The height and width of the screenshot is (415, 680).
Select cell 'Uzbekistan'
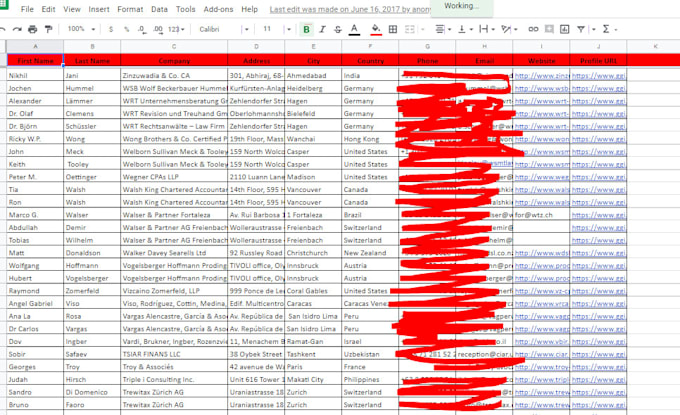(370, 354)
